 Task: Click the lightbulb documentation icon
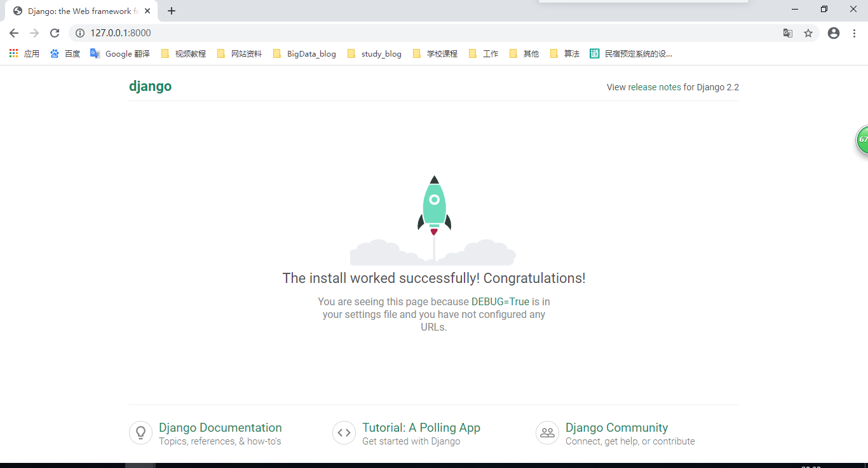coord(140,433)
